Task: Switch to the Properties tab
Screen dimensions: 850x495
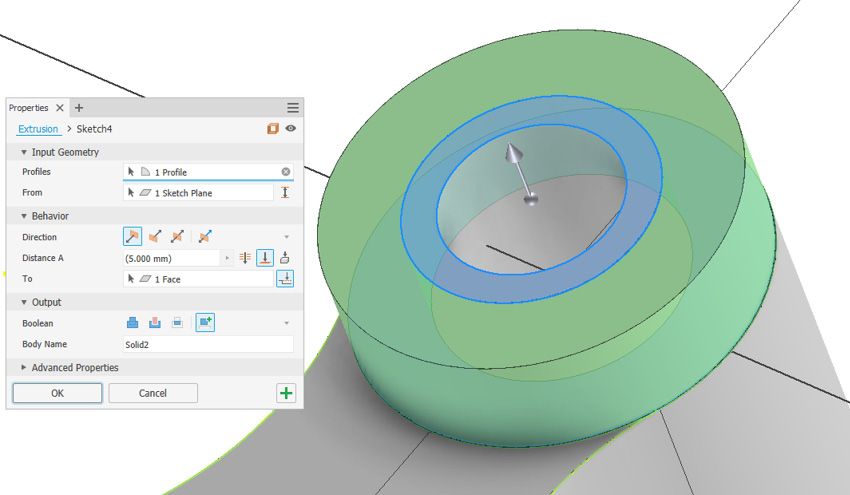Action: [29, 108]
